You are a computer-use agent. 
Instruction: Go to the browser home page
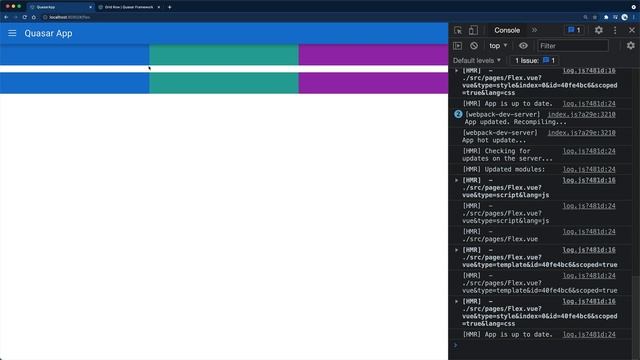tap(33, 17)
